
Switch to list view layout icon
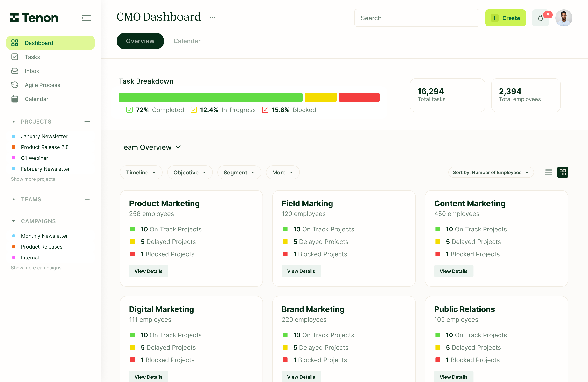click(x=549, y=172)
